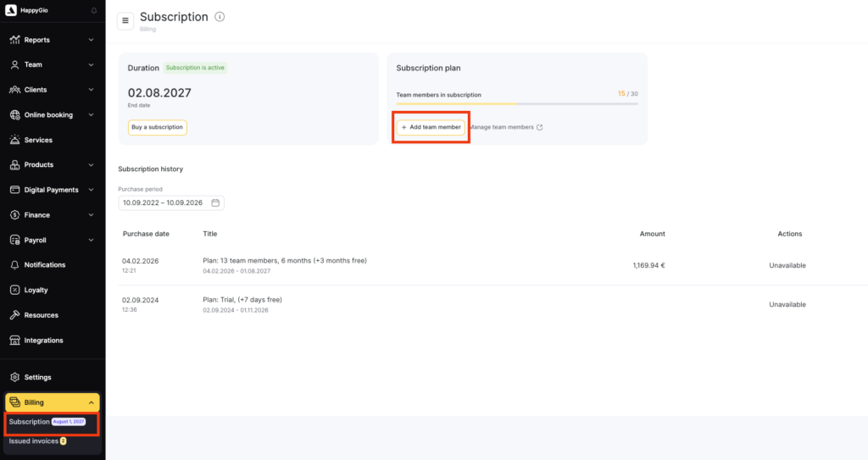Expand the Payroll menu
This screenshot has width=868, height=460.
pyautogui.click(x=52, y=241)
